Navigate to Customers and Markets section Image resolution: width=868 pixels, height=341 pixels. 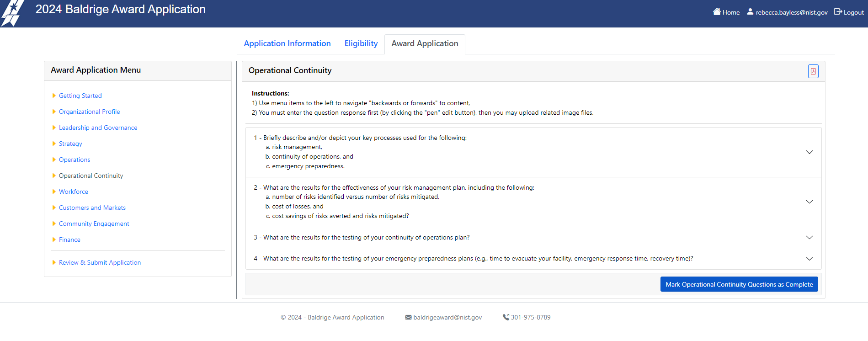92,208
